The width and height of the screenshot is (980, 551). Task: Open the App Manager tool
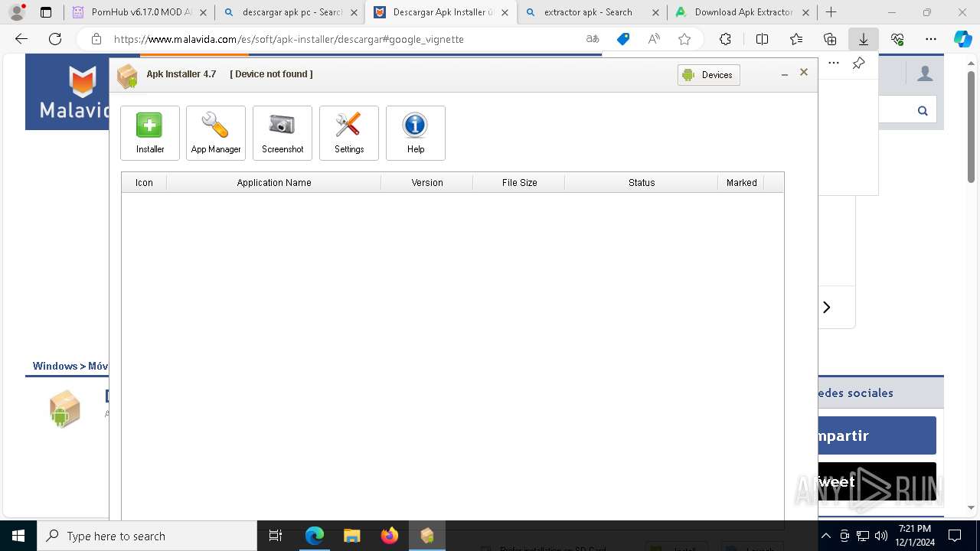tap(216, 133)
